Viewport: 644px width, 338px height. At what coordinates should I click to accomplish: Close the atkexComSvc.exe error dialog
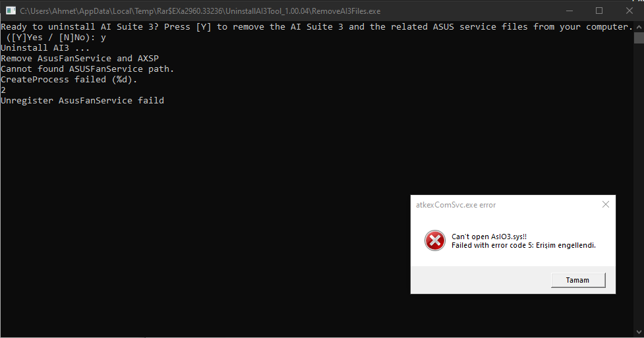coord(605,205)
